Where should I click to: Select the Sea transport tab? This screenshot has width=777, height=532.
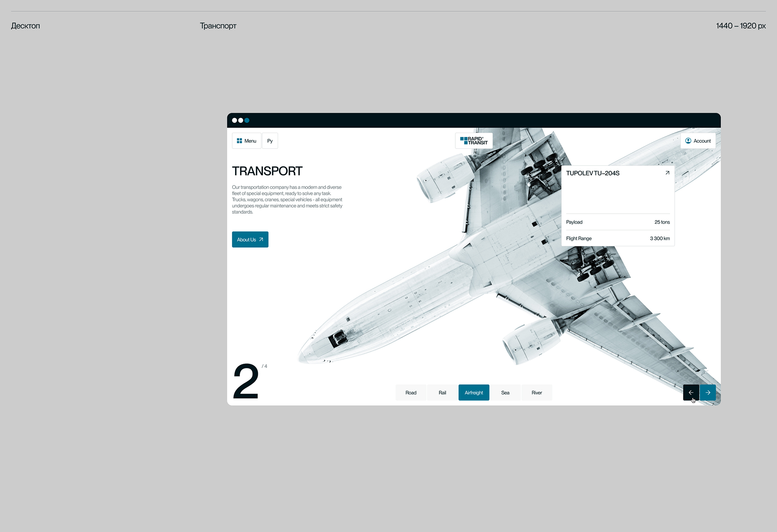click(x=505, y=392)
